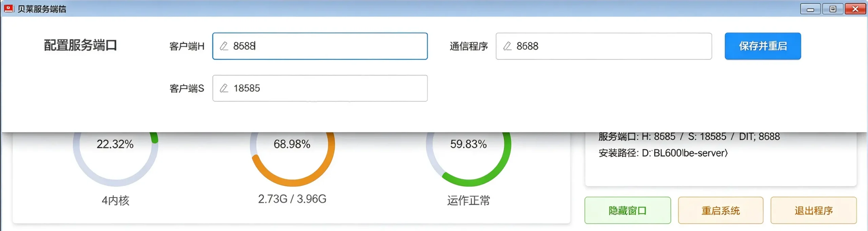
Task: Focus the 通信程序 port input field
Action: click(x=604, y=46)
